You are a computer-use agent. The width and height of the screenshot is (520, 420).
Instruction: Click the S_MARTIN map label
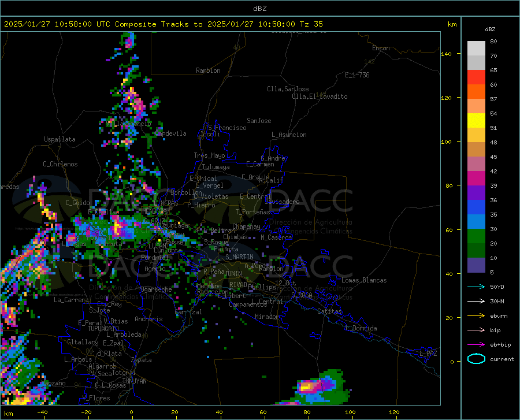(x=239, y=257)
